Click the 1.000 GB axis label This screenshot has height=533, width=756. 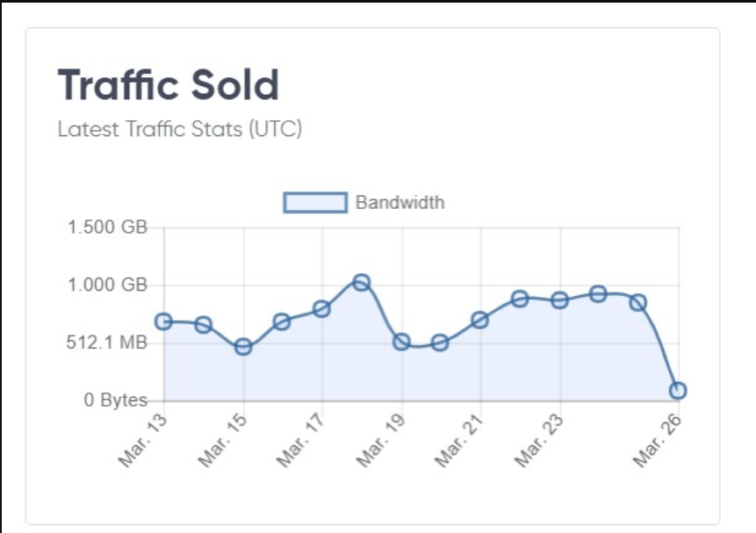pos(107,285)
